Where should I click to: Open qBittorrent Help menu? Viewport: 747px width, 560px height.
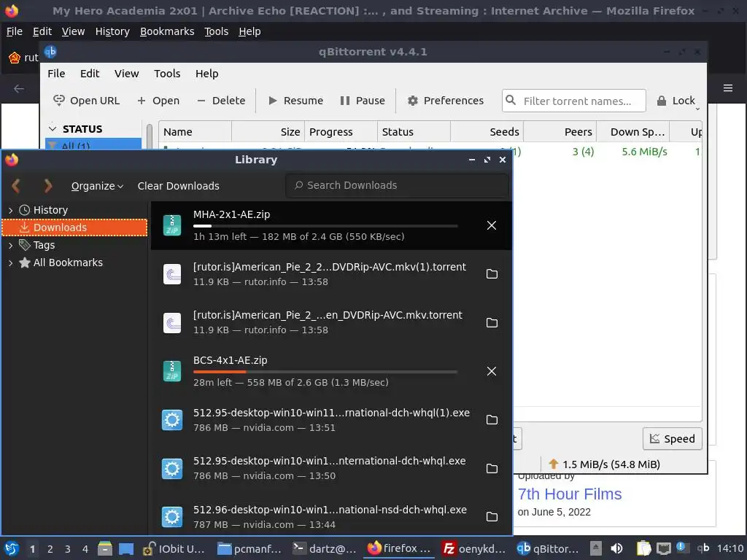206,74
